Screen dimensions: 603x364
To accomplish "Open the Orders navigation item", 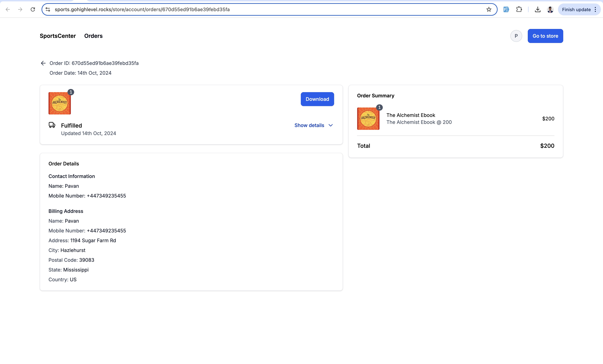I will pos(94,36).
